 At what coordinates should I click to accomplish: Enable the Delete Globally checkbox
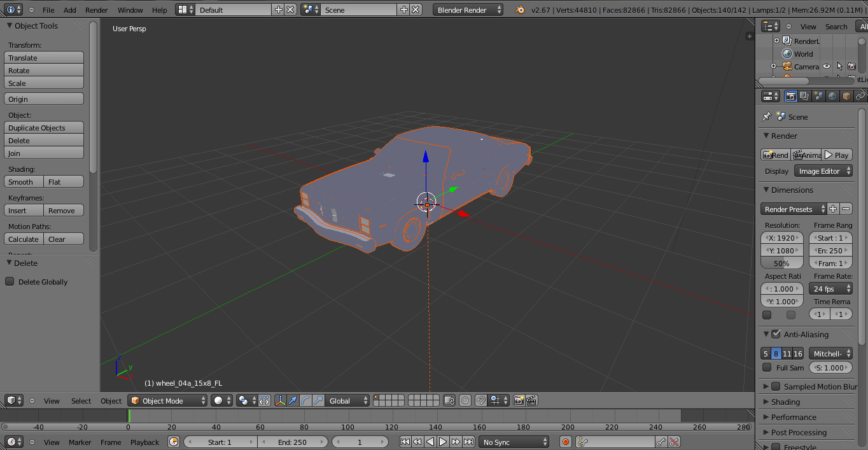10,281
